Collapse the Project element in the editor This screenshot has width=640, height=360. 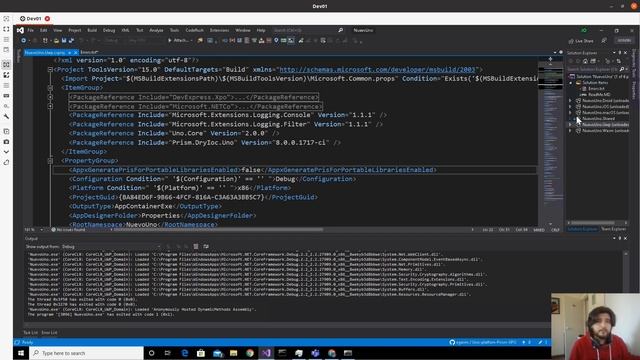(x=50, y=70)
